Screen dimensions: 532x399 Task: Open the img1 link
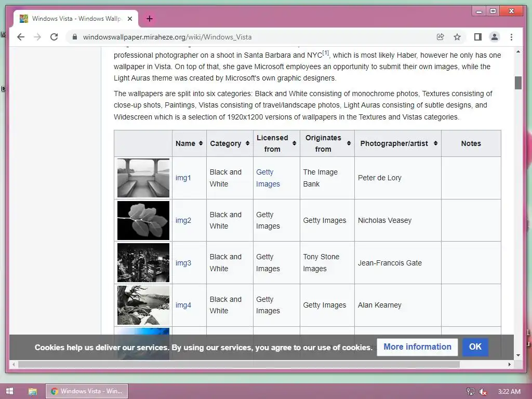(183, 178)
